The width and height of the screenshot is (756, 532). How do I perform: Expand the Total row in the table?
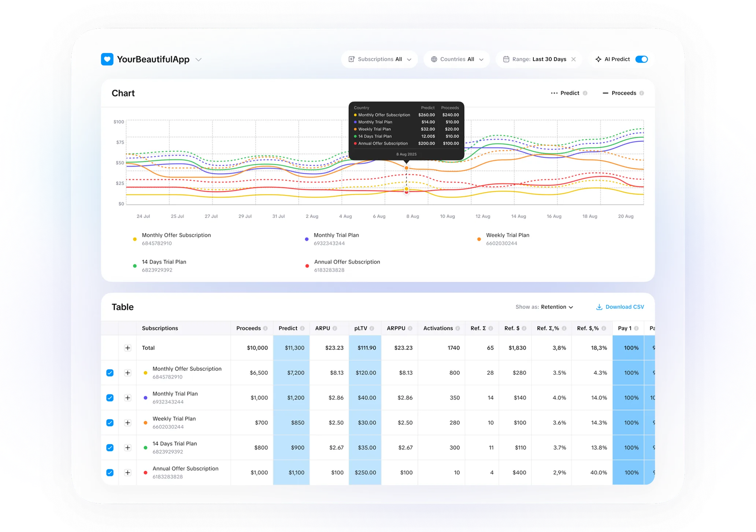pos(127,348)
